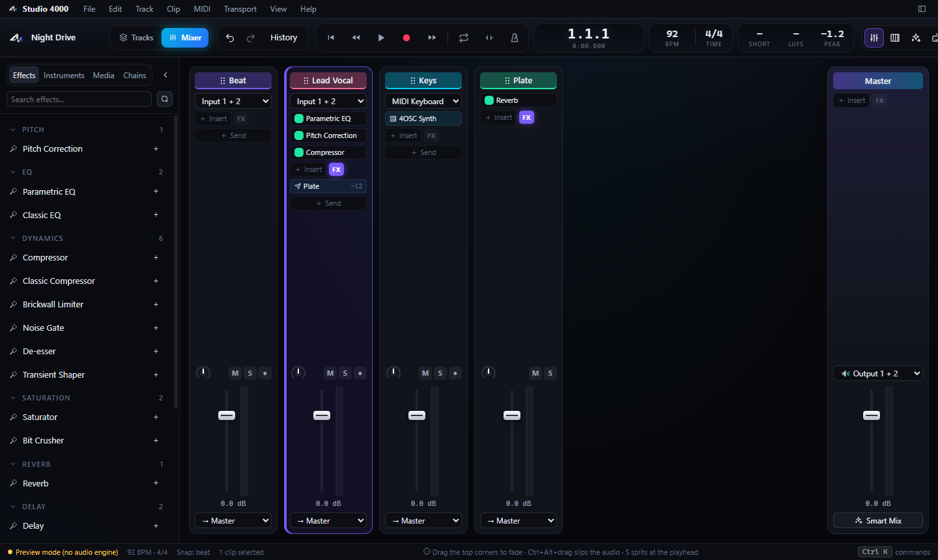938x560 pixels.
Task: Open the MIDI menu
Action: 202,9
